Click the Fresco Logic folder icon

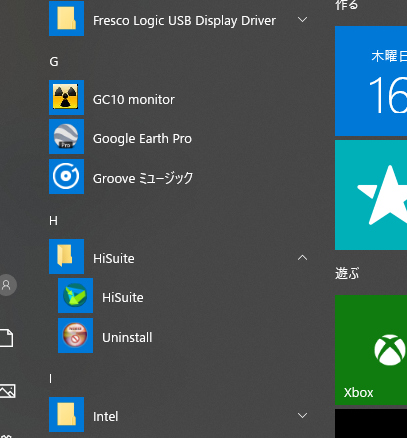pos(66,18)
